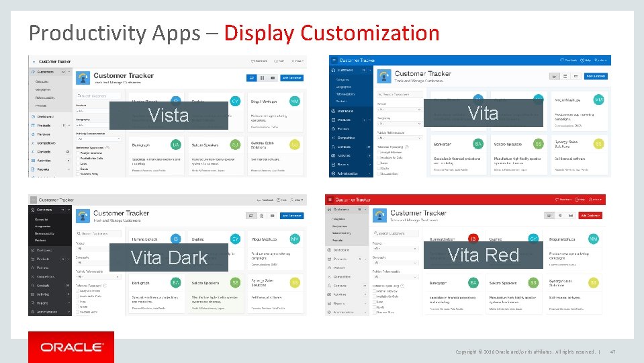The width and height of the screenshot is (644, 363).
Task: Open Partners in the Vista sidebar
Action: pyautogui.click(x=44, y=134)
